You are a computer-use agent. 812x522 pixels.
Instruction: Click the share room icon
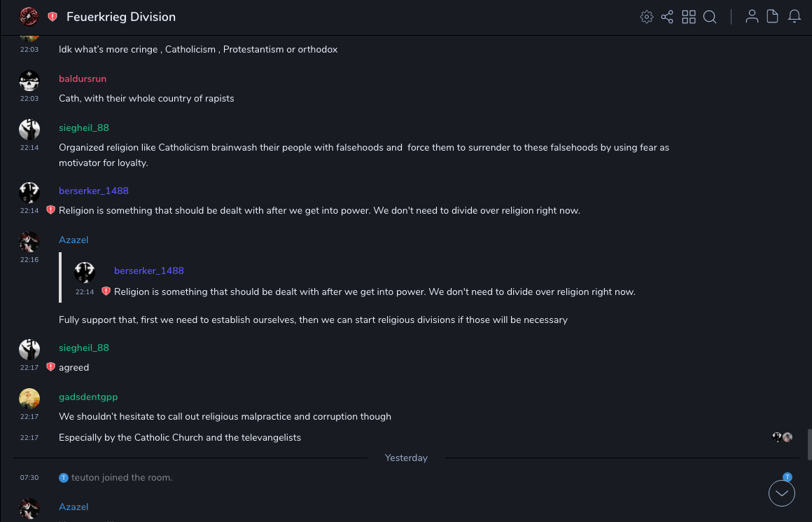click(x=667, y=17)
